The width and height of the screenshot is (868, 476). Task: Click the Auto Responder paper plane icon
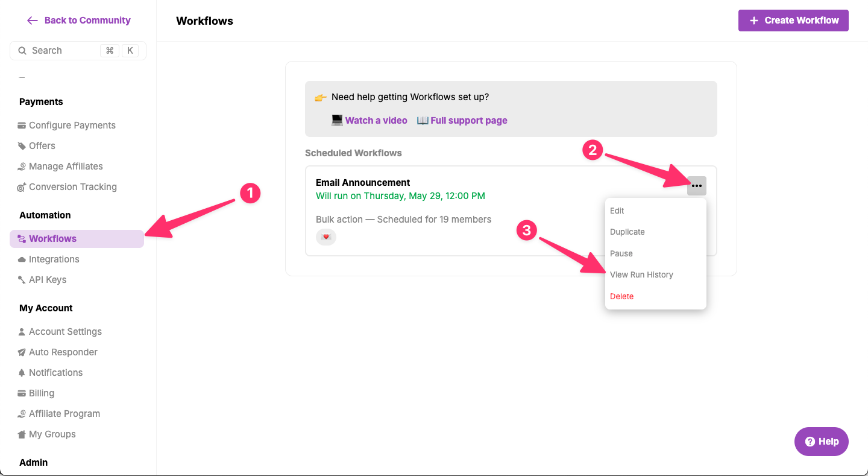point(22,352)
